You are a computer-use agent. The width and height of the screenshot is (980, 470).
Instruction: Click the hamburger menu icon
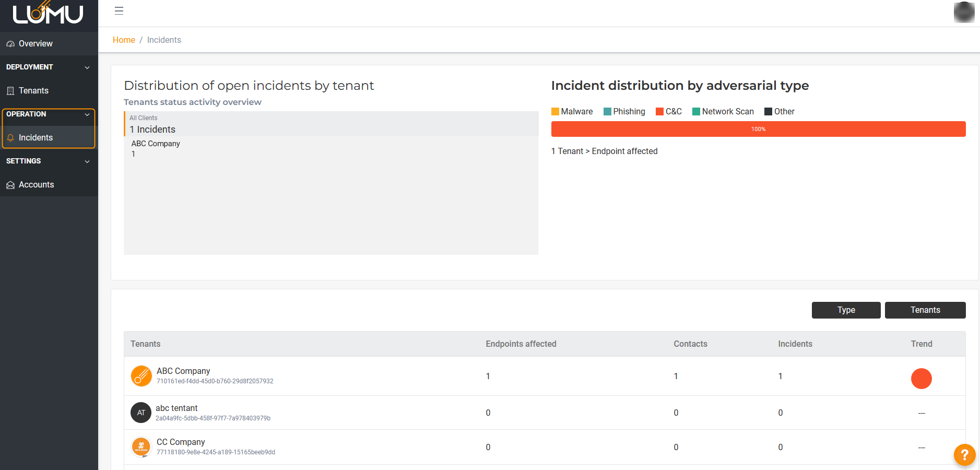pos(119,11)
